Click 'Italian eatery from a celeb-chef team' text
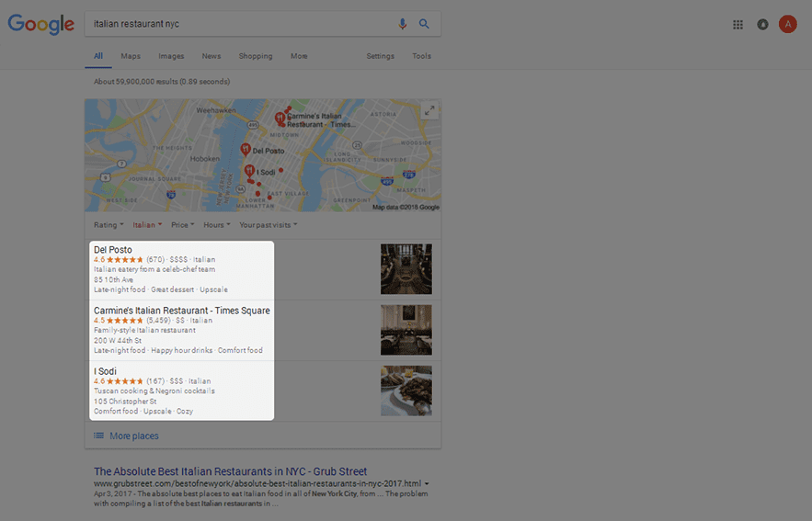 pos(154,269)
